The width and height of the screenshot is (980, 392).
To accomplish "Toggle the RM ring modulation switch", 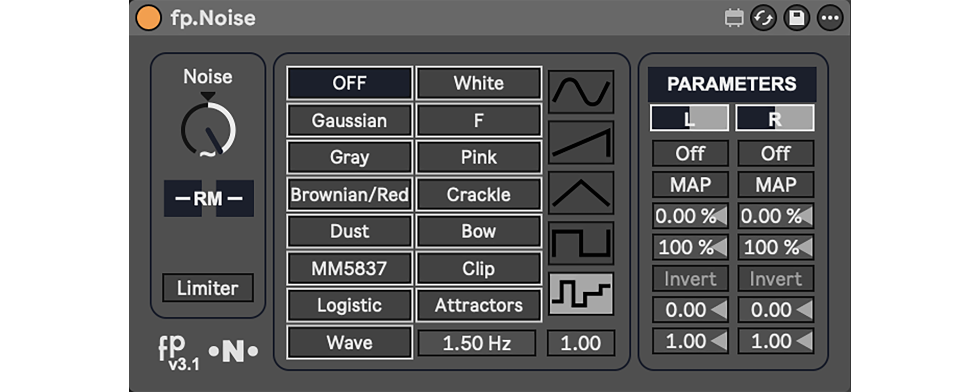I will [x=209, y=198].
